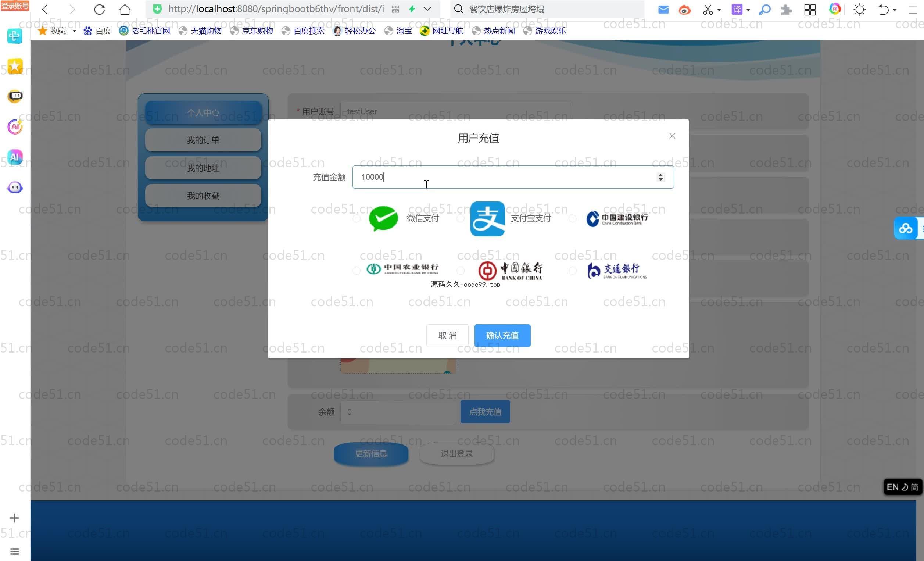Screen dimensions: 924x561
Task: Expand the 收藏 dropdown arrow
Action: [74, 31]
